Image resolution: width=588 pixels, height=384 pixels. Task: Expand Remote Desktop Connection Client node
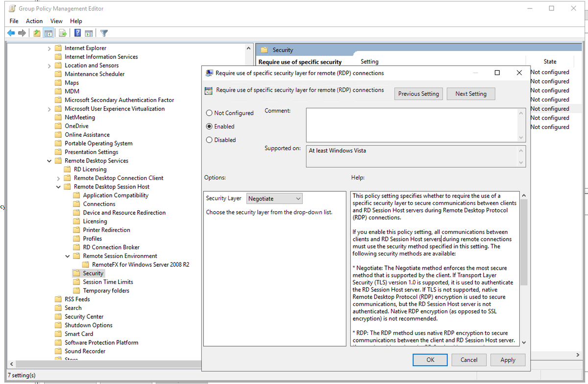click(58, 178)
